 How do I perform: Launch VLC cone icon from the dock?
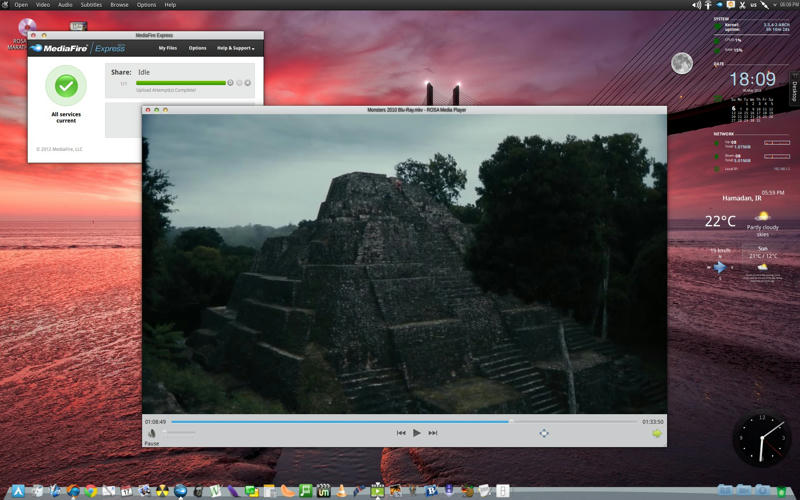[341, 491]
